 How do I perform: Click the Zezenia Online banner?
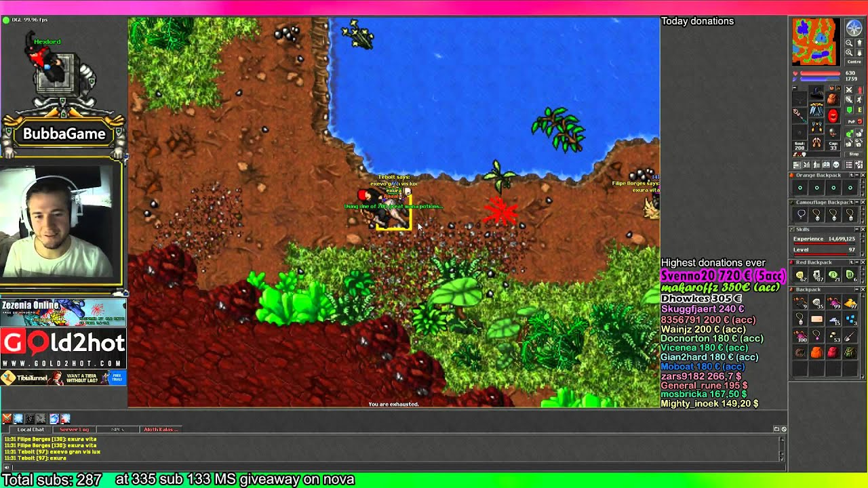63,312
